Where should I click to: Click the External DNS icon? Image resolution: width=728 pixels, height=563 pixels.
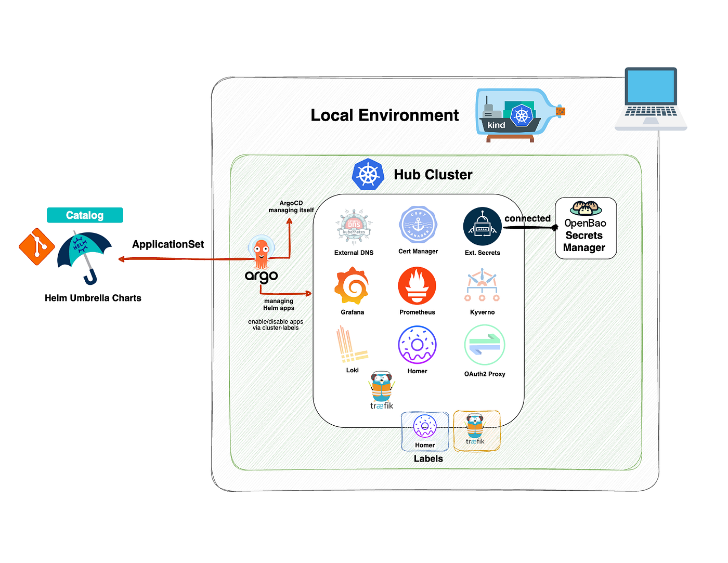point(354,227)
